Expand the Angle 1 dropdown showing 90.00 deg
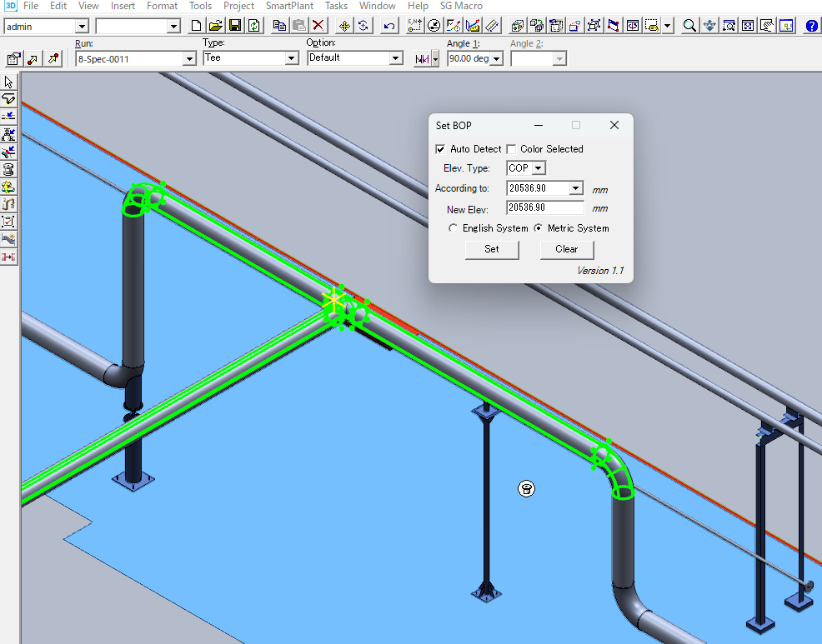 tap(497, 58)
